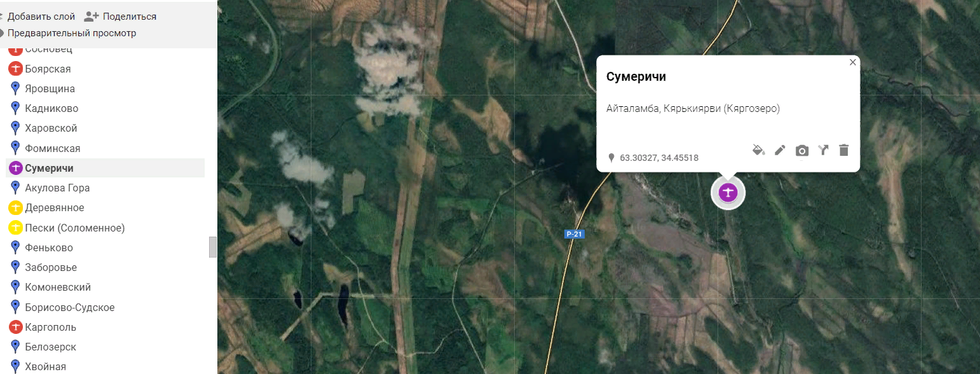Screen dimensions: 980x374
Task: Close the Сумеричи info popup
Action: click(x=853, y=62)
